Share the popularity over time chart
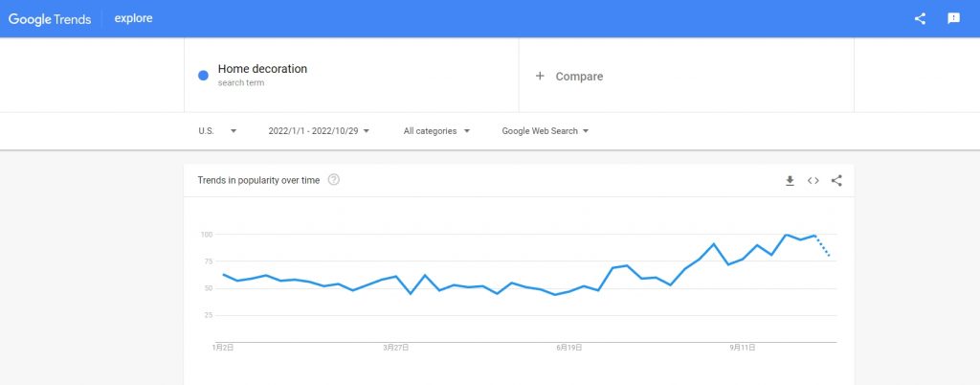This screenshot has width=980, height=385. tap(836, 180)
